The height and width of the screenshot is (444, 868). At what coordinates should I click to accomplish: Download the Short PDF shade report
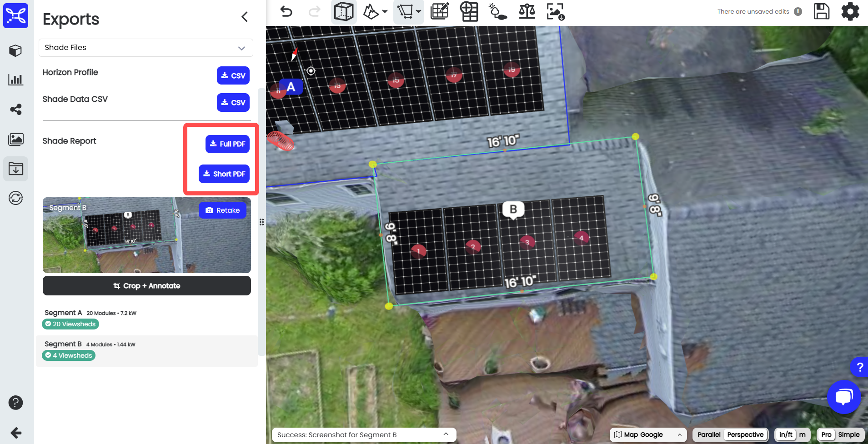pos(224,174)
